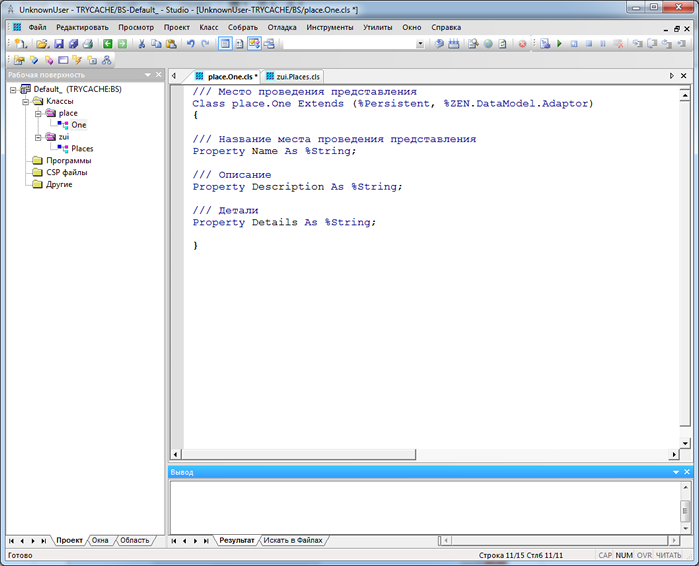This screenshot has height=566, width=699.
Task: Click the Print icon
Action: coord(88,44)
